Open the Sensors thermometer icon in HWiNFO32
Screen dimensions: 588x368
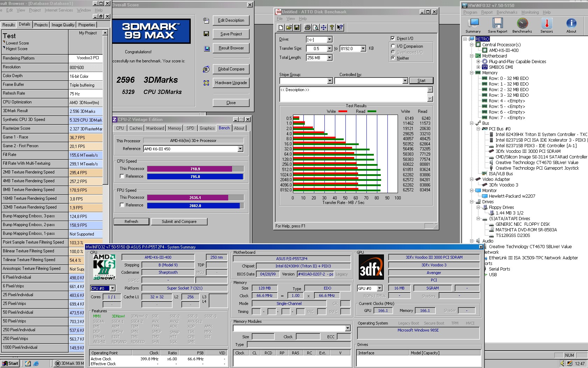tap(547, 25)
